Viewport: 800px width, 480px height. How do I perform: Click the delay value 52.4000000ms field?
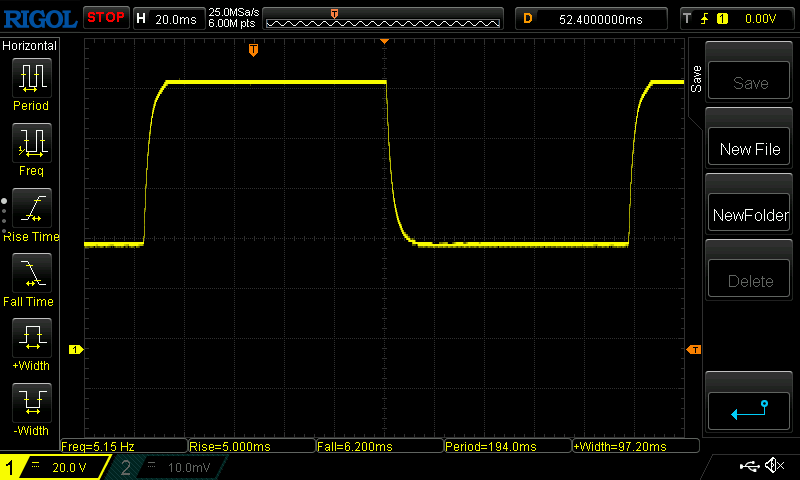click(598, 18)
